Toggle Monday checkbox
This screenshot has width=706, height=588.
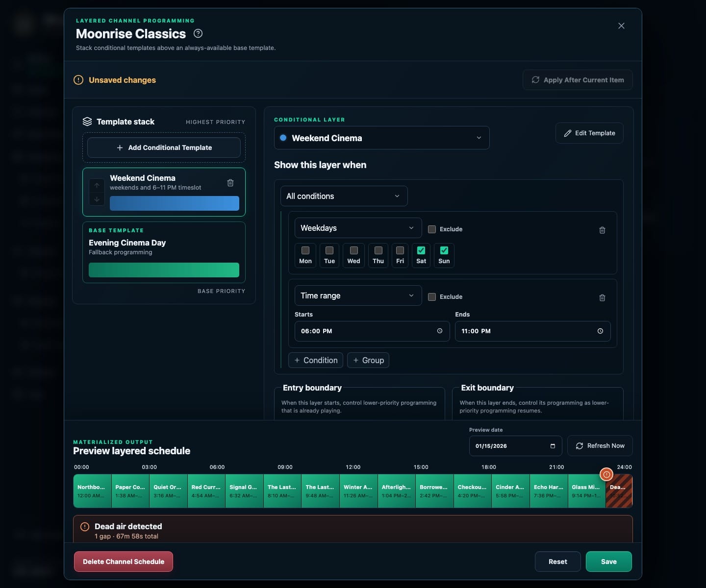point(305,250)
